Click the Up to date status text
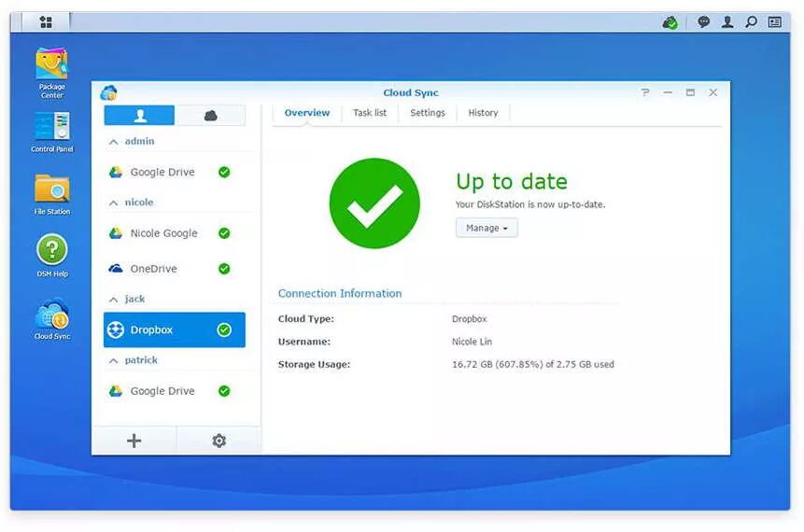804x532 pixels. (512, 182)
